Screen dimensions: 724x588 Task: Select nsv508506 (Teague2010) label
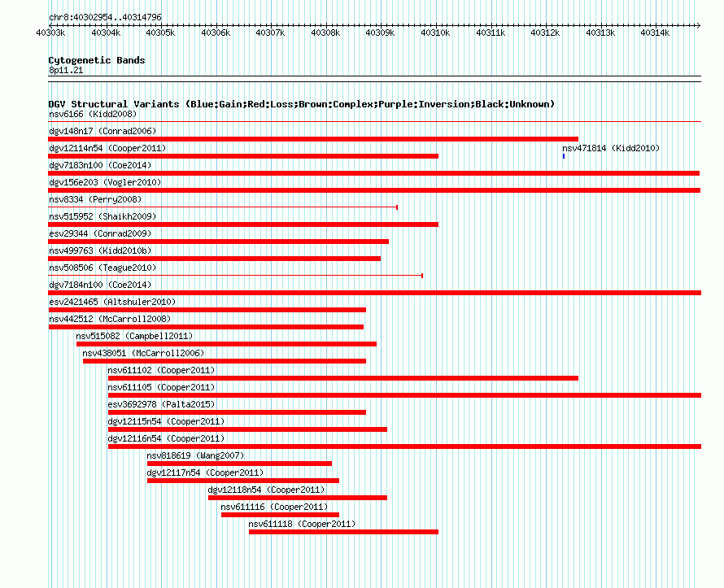[x=102, y=268]
